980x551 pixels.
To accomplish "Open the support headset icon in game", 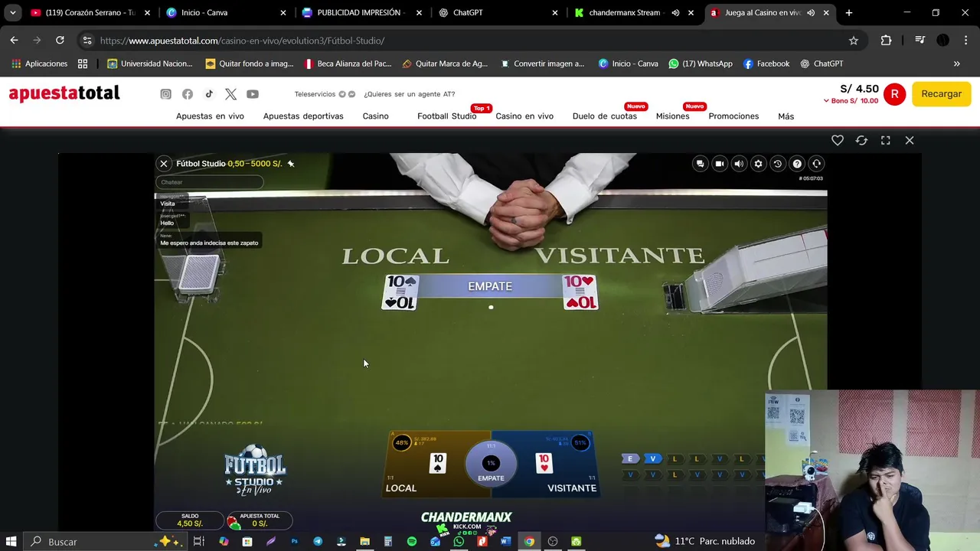I will [x=817, y=163].
